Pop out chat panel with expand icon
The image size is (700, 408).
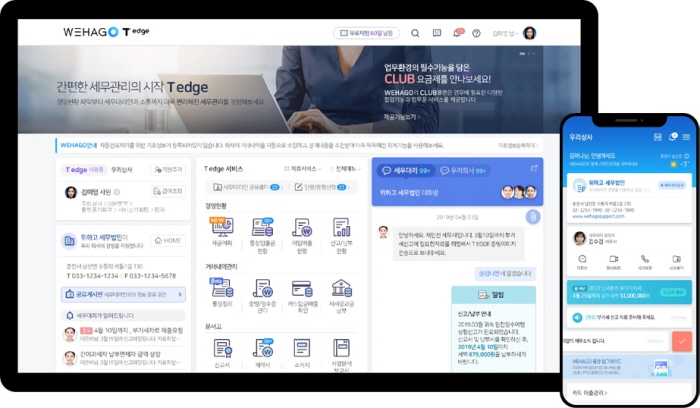[533, 168]
